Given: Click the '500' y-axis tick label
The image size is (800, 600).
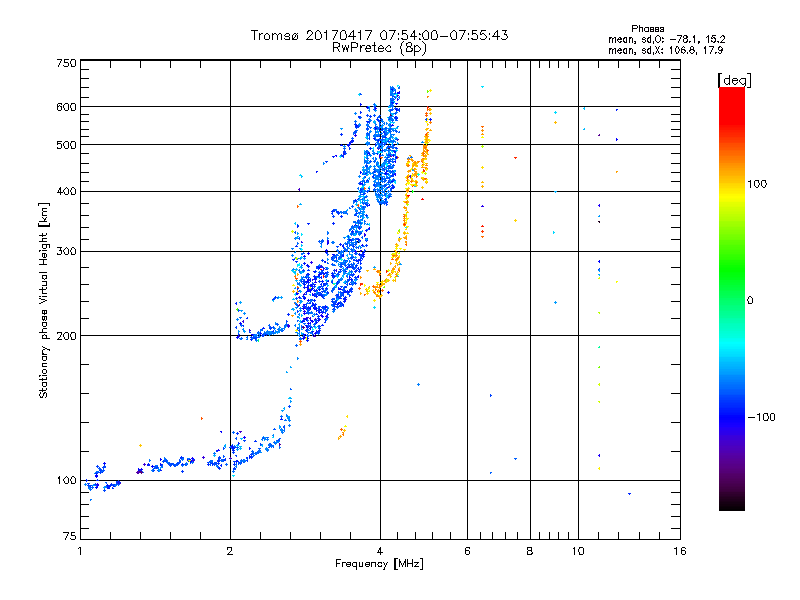Looking at the screenshot, I should pos(67,145).
